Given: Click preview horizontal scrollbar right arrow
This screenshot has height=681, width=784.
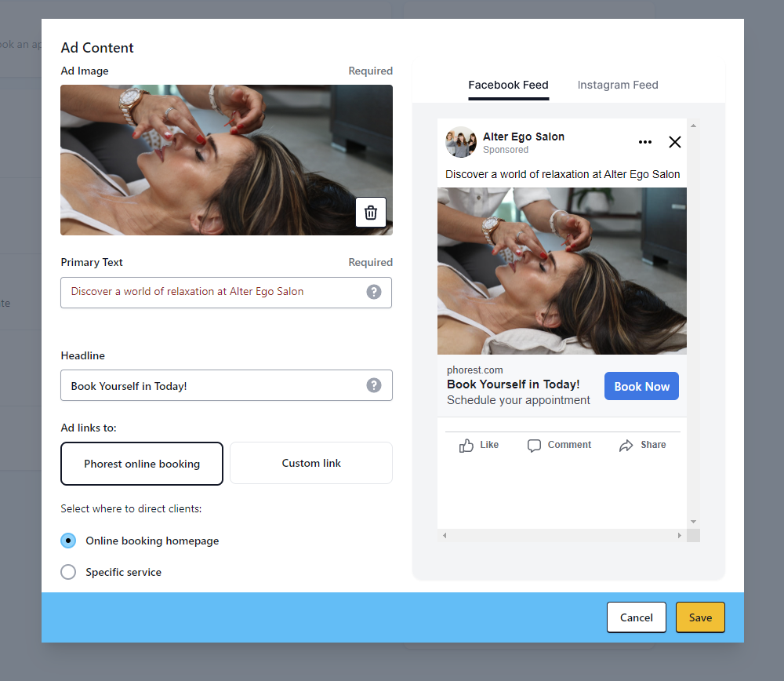Looking at the screenshot, I should pos(679,535).
